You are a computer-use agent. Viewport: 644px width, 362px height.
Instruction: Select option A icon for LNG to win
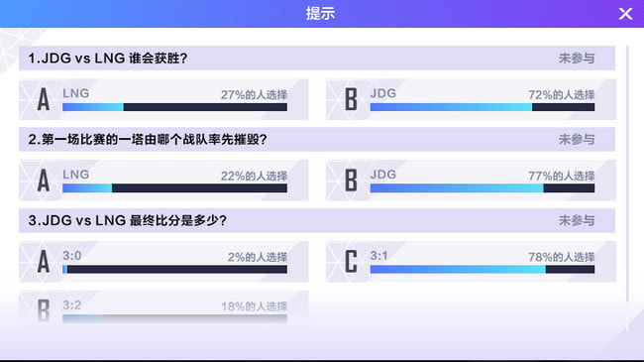coord(44,99)
